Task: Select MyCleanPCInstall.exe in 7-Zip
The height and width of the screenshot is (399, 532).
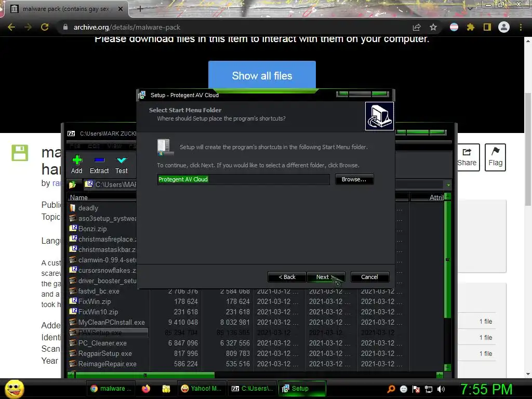Action: click(111, 322)
